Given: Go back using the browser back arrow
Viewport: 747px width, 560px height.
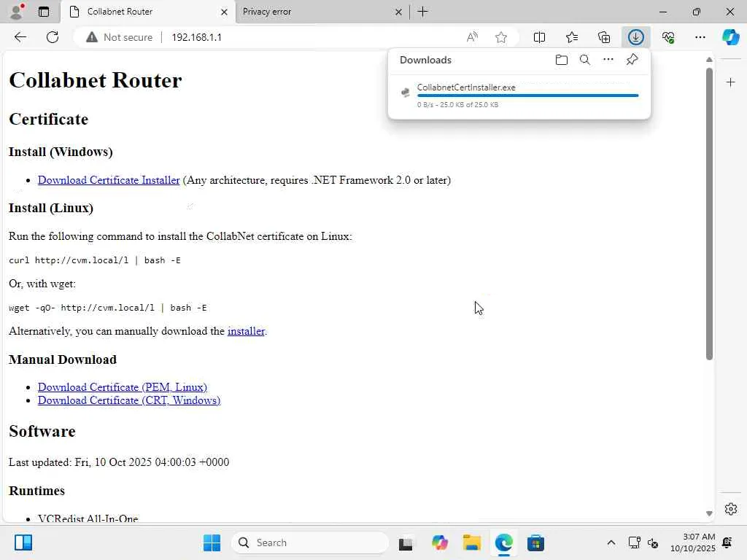Looking at the screenshot, I should click(x=20, y=37).
